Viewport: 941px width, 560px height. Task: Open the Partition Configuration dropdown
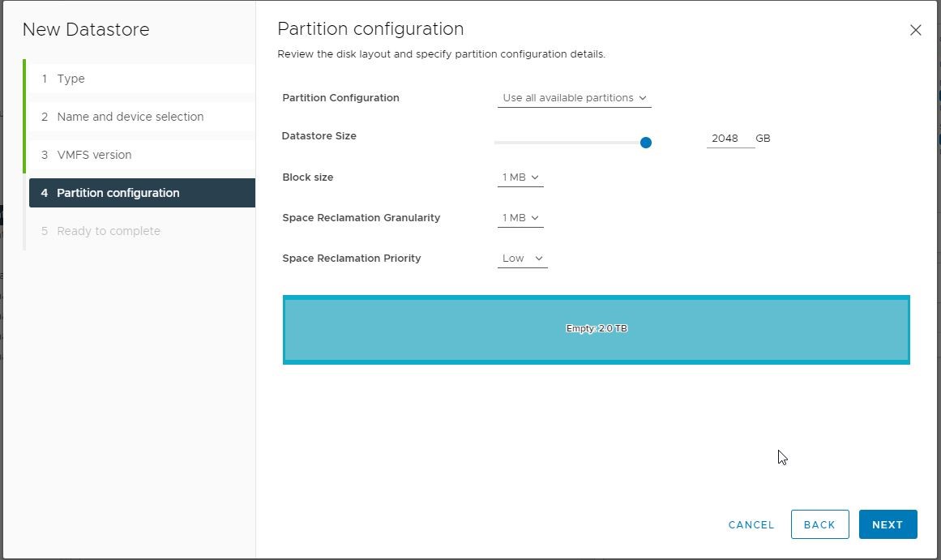pyautogui.click(x=574, y=97)
